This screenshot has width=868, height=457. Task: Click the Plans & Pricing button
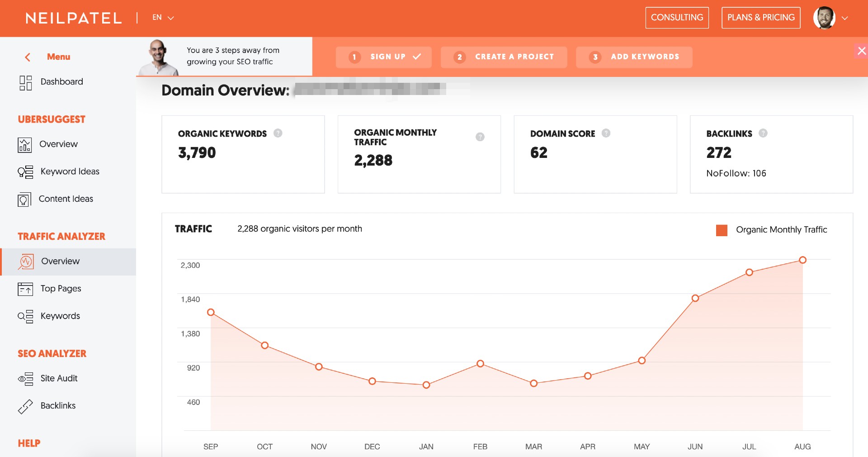761,18
